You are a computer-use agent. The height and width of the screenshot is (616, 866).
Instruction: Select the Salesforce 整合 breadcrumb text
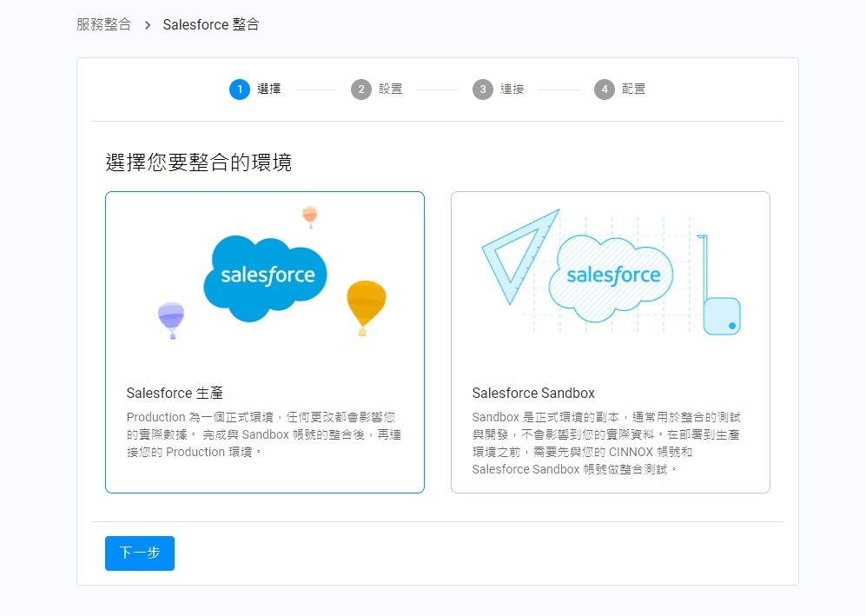click(x=211, y=24)
